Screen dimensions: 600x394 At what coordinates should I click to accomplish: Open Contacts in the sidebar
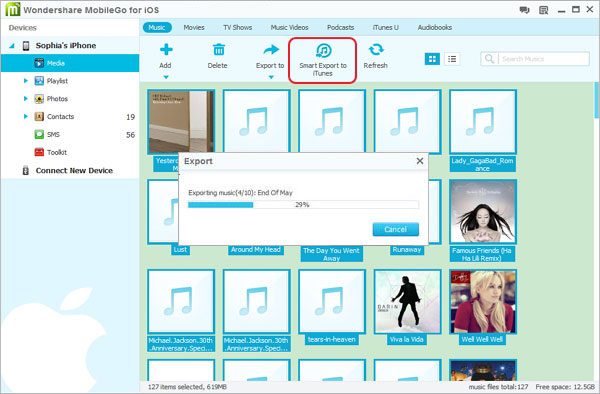(x=60, y=116)
